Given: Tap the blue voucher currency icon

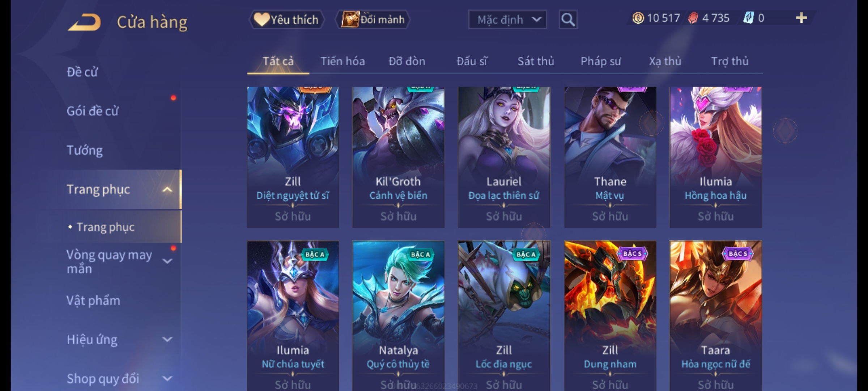Looking at the screenshot, I should pyautogui.click(x=748, y=18).
